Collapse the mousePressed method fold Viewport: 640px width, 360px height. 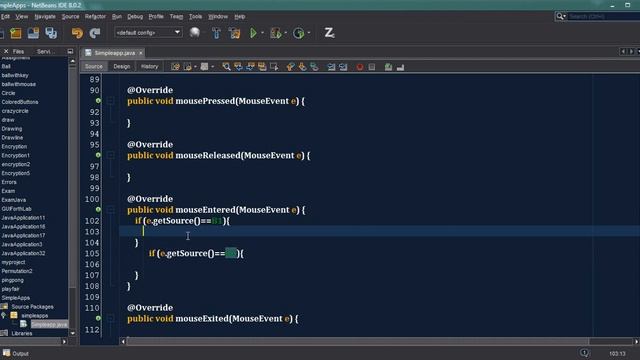[111, 101]
